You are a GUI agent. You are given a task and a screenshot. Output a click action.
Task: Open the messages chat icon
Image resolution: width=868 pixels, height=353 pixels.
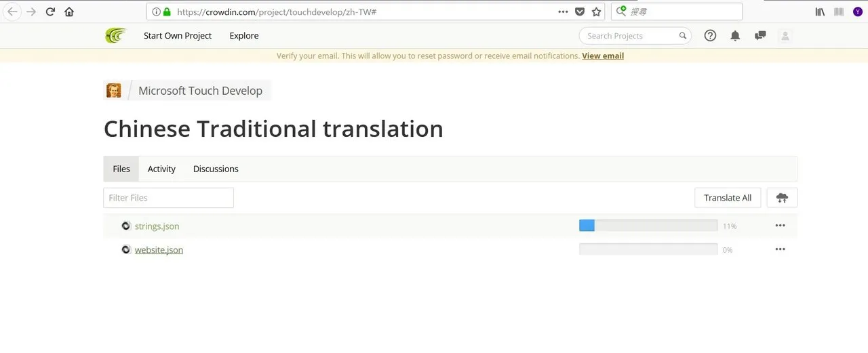[760, 36]
